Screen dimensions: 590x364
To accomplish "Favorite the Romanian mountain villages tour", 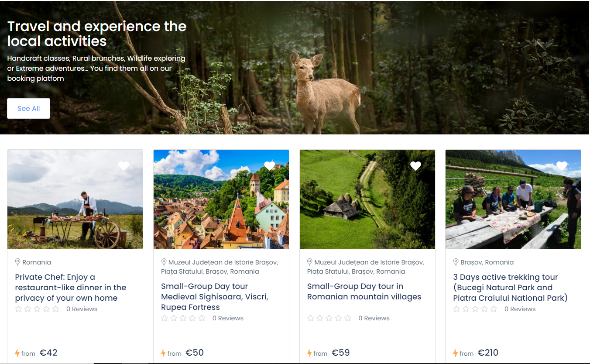I will pyautogui.click(x=415, y=166).
